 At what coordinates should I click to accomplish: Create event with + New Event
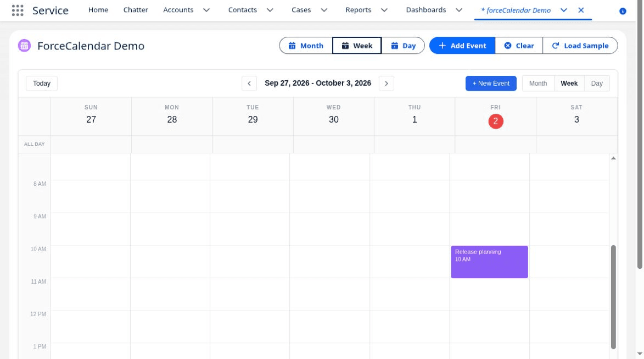pos(491,84)
